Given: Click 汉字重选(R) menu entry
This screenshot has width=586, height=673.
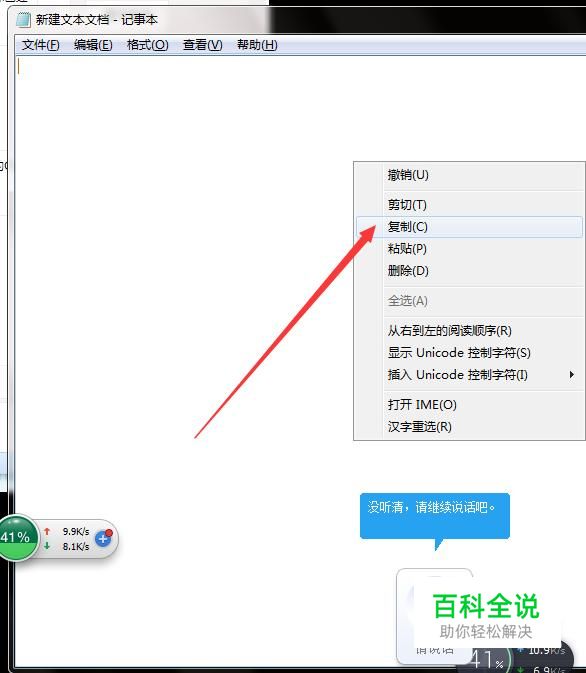Looking at the screenshot, I should coord(469,427).
